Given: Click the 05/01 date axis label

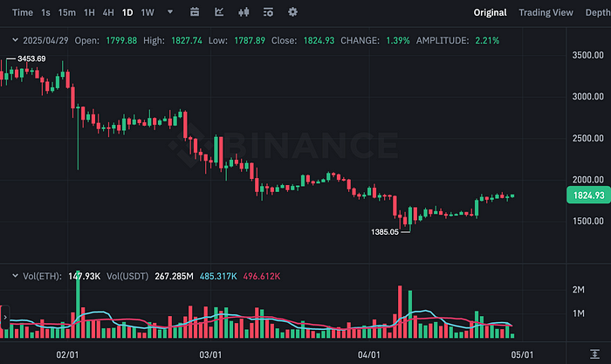Looking at the screenshot, I should pyautogui.click(x=522, y=354).
